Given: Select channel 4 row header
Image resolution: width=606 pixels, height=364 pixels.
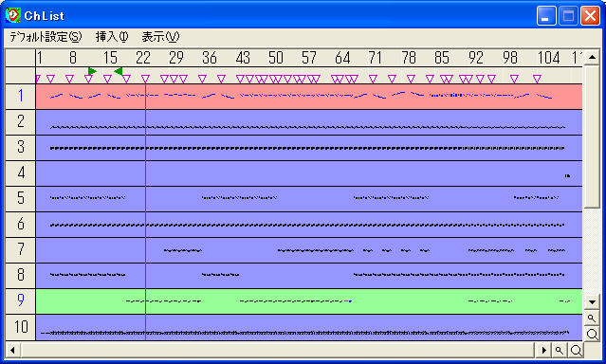Looking at the screenshot, I should (x=21, y=173).
